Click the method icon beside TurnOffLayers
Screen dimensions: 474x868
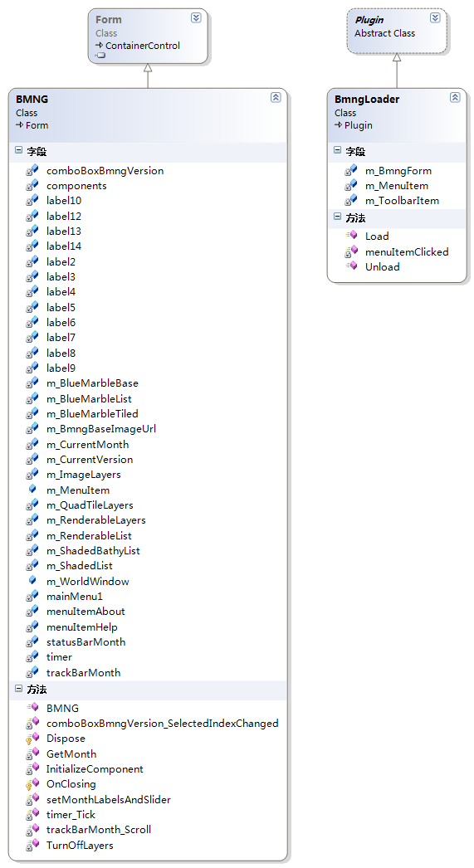(32, 845)
